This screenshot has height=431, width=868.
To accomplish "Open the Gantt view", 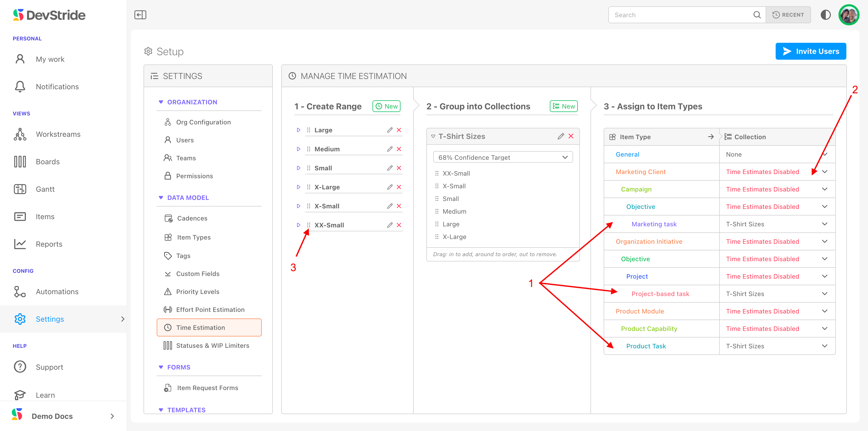I will (45, 189).
